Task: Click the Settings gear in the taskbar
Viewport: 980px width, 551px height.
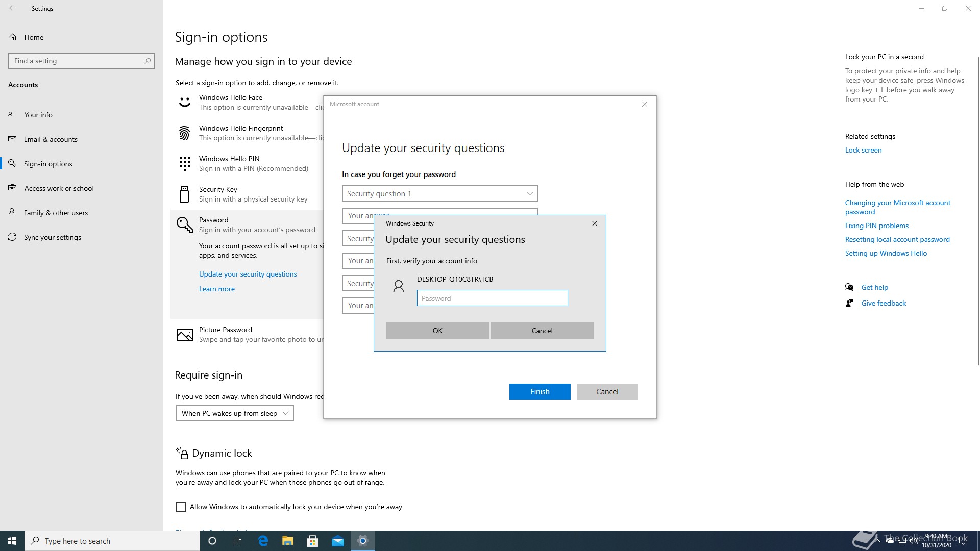Action: (x=363, y=541)
